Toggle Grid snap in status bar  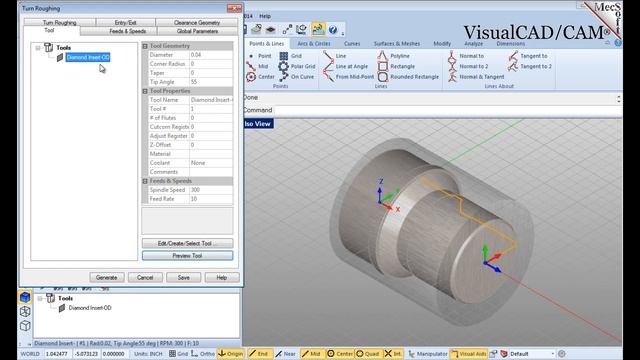[178, 354]
